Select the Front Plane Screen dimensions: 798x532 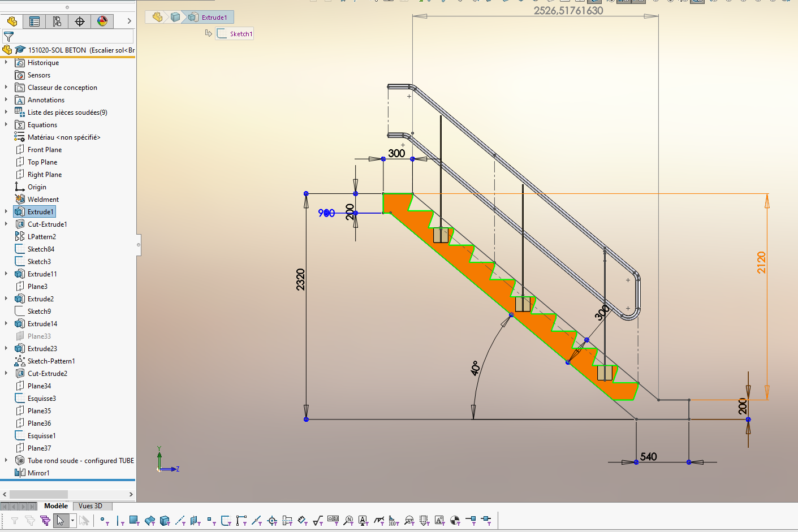click(x=45, y=150)
